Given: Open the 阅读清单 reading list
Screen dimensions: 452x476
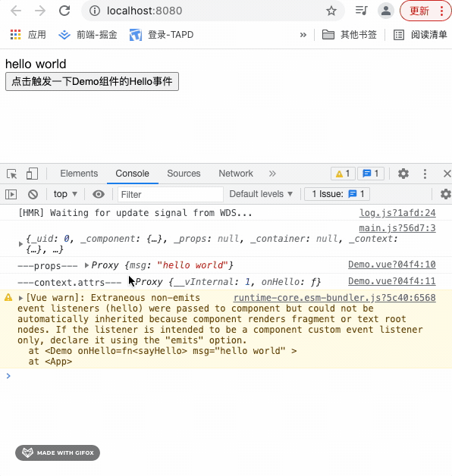Looking at the screenshot, I should pos(420,35).
